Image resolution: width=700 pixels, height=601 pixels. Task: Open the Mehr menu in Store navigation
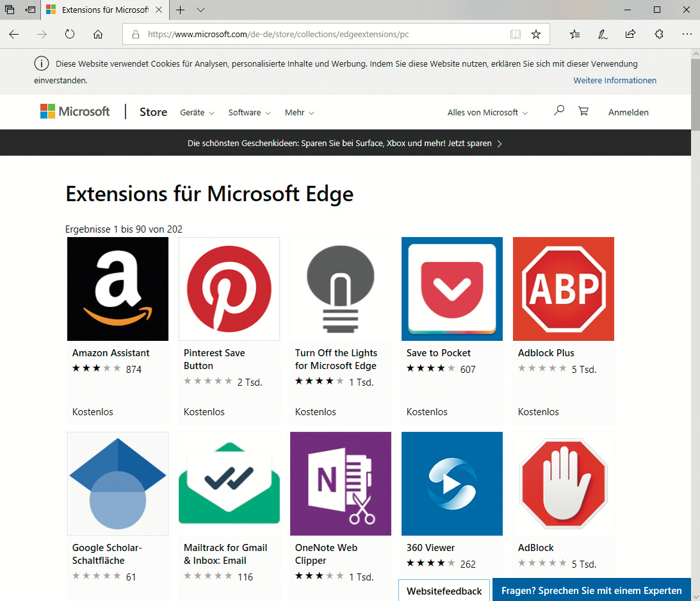pyautogui.click(x=299, y=113)
